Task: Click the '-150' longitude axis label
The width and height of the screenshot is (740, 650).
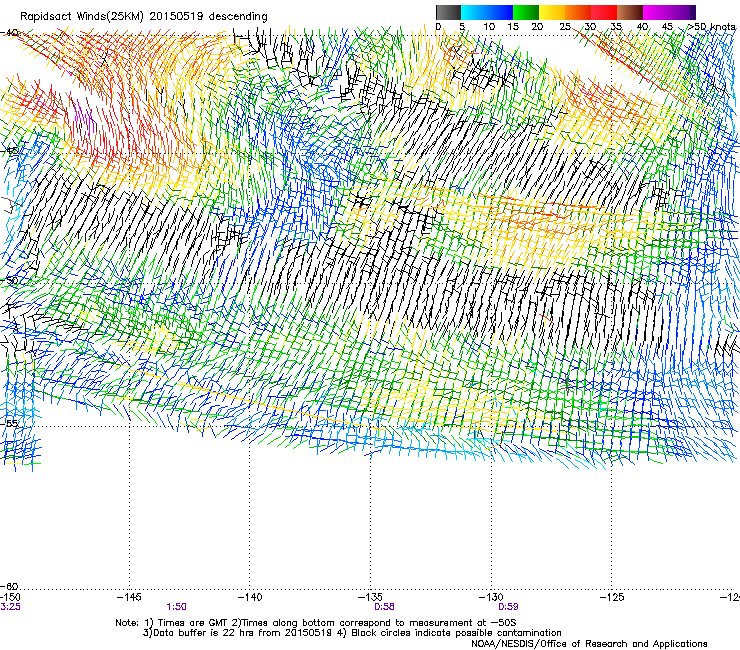Action: coord(10,597)
